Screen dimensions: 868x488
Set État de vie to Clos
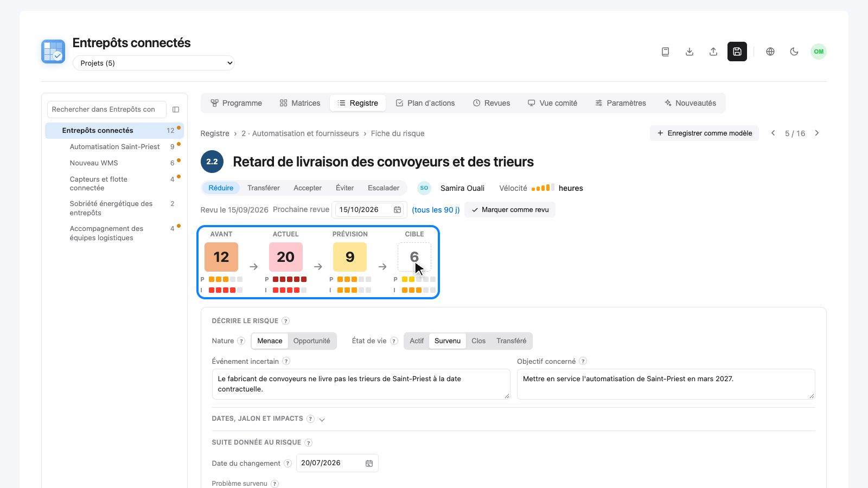click(x=478, y=341)
